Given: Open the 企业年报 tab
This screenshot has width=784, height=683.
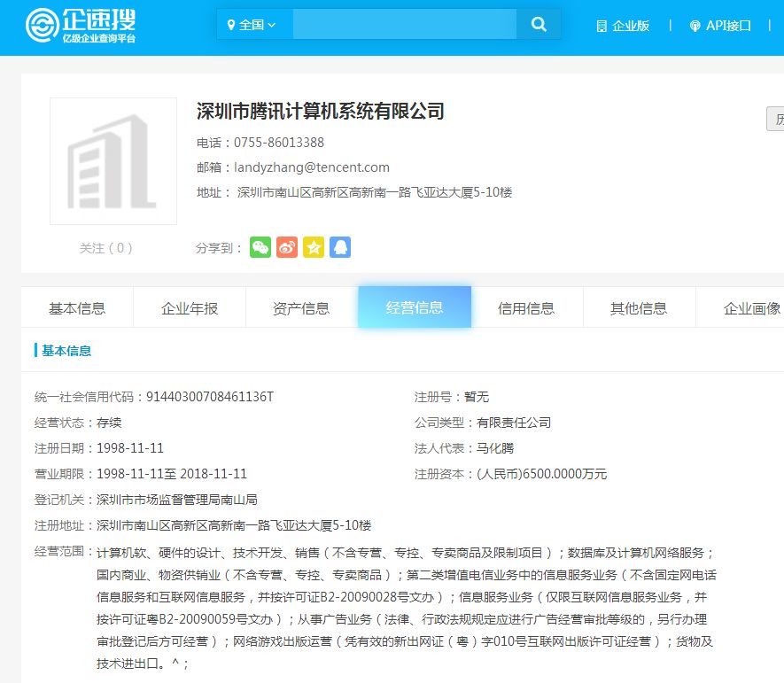Looking at the screenshot, I should coord(188,307).
